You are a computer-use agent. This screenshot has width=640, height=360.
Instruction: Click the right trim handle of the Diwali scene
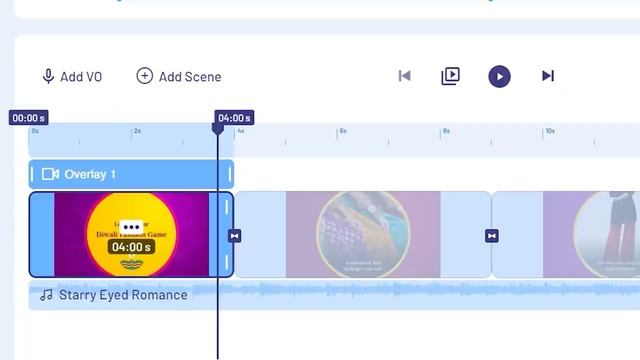coord(227,234)
